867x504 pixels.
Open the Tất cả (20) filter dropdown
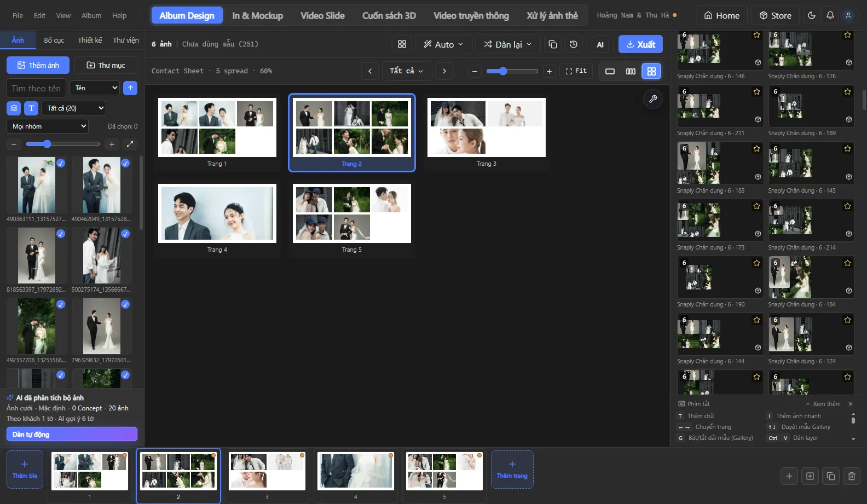click(74, 108)
